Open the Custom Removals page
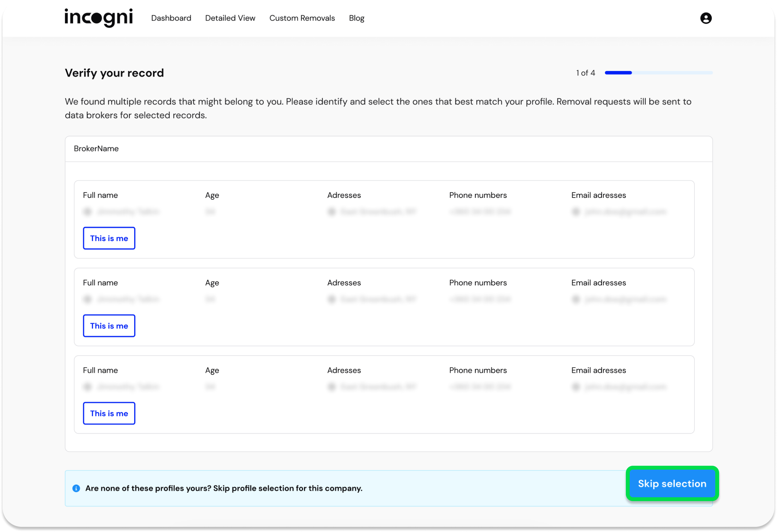777x532 pixels. click(x=302, y=18)
